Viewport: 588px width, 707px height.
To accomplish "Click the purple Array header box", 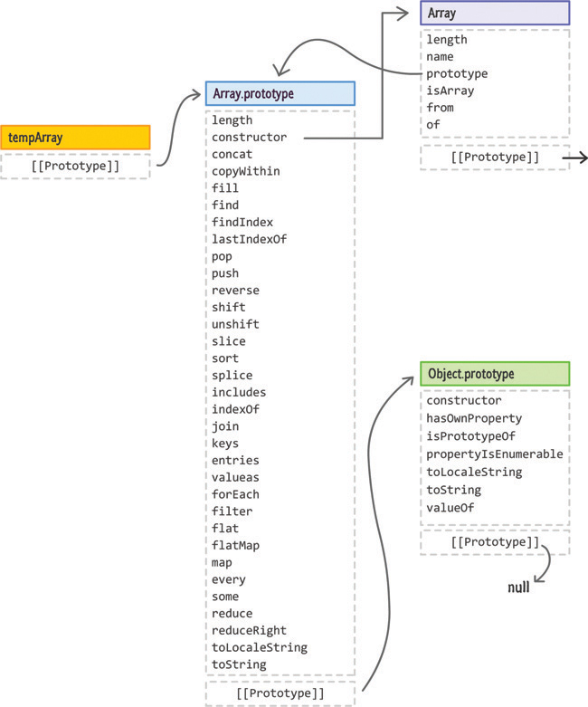I will click(495, 13).
